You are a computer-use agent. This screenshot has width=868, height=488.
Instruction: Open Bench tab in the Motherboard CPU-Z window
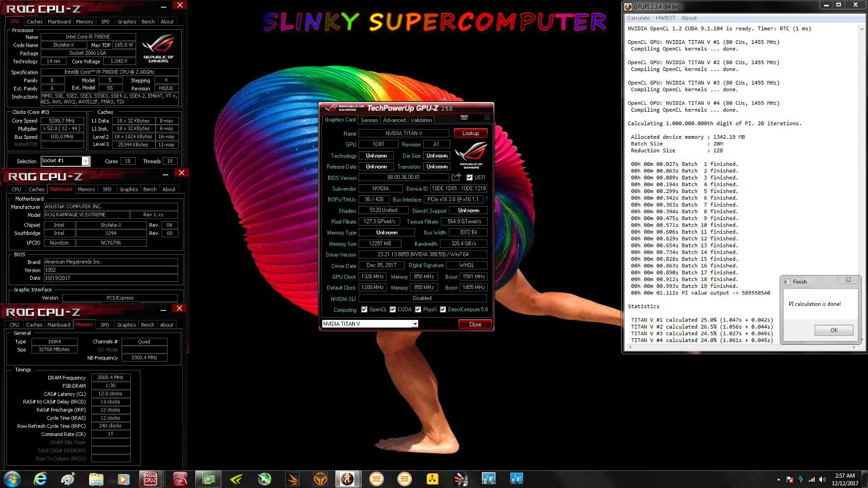pos(150,189)
